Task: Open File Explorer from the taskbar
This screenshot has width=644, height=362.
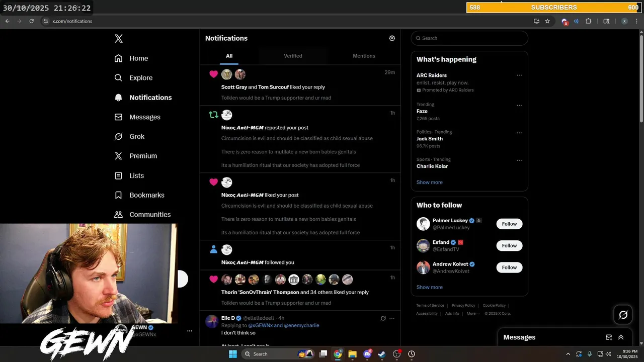Action: (x=352, y=354)
